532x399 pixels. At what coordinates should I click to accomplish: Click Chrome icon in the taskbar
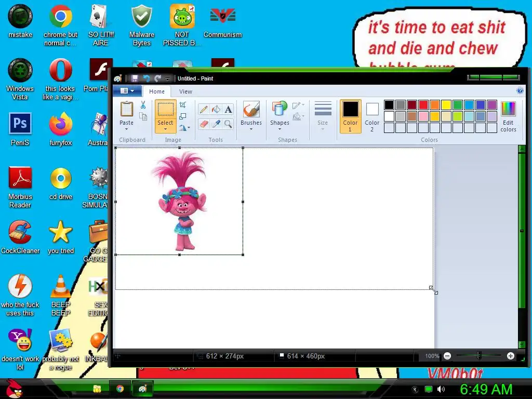coord(120,389)
